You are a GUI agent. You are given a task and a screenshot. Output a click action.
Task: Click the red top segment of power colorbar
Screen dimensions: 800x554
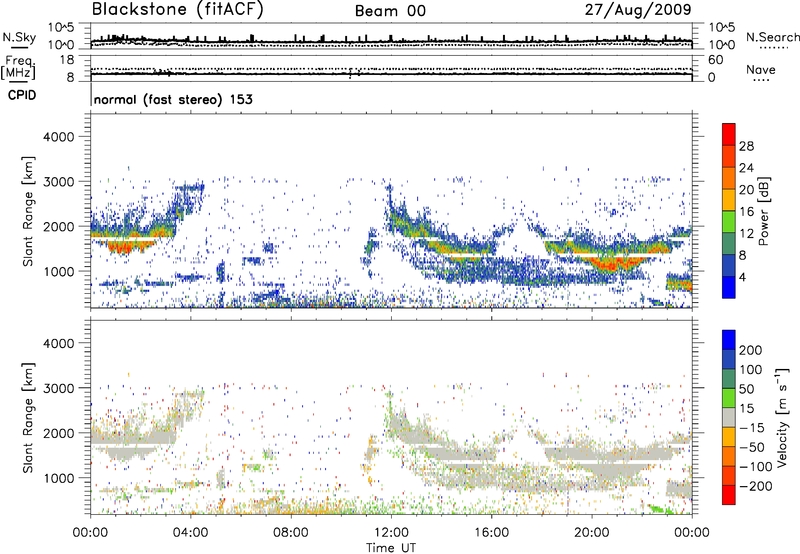pos(729,134)
